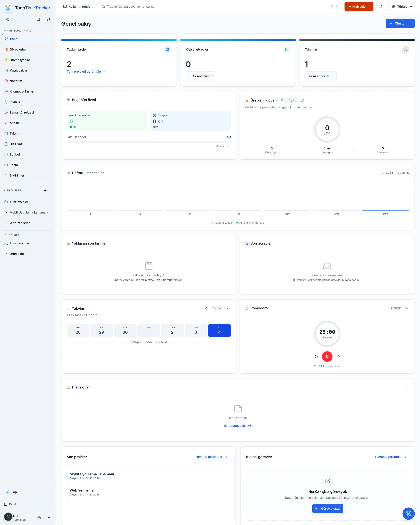Collapse the TAKIMLAR section
This screenshot has width=420, height=525.
click(13, 235)
